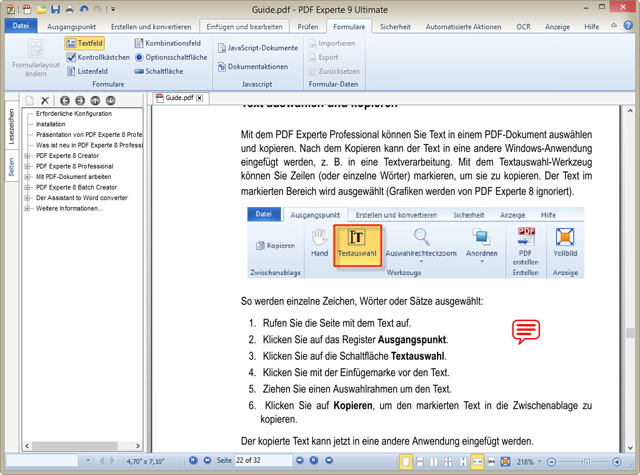Open the quick access toolbar customize dropdown
The image size is (640, 475).
click(113, 9)
